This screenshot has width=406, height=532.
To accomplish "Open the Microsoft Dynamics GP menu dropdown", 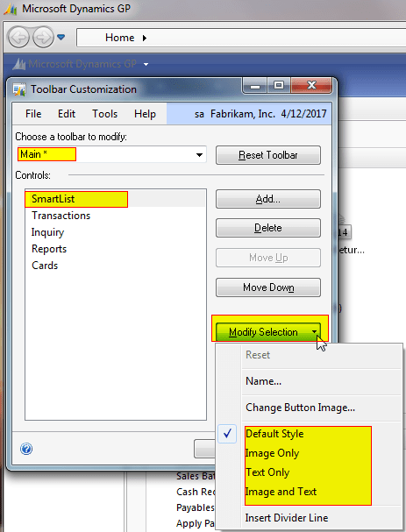I will click(146, 64).
